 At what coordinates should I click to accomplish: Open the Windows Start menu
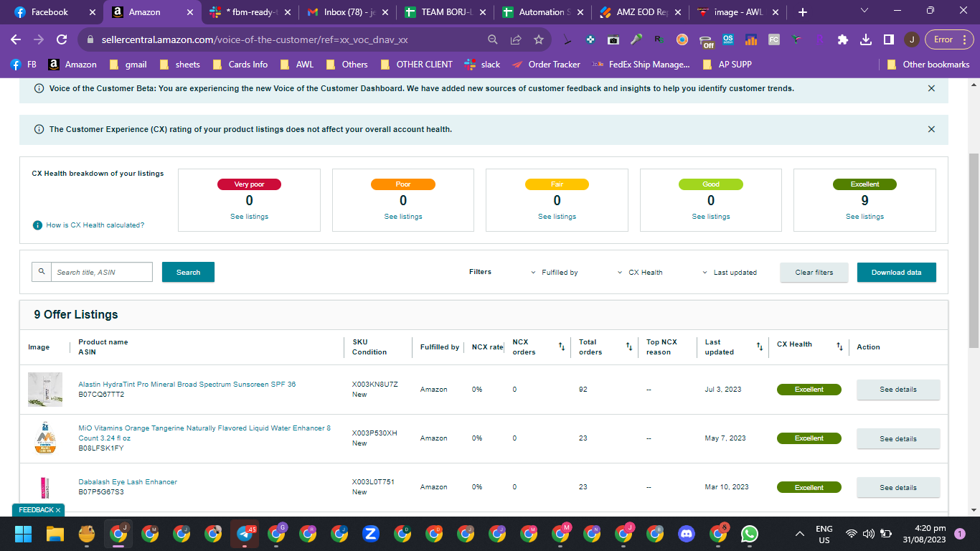[24, 533]
